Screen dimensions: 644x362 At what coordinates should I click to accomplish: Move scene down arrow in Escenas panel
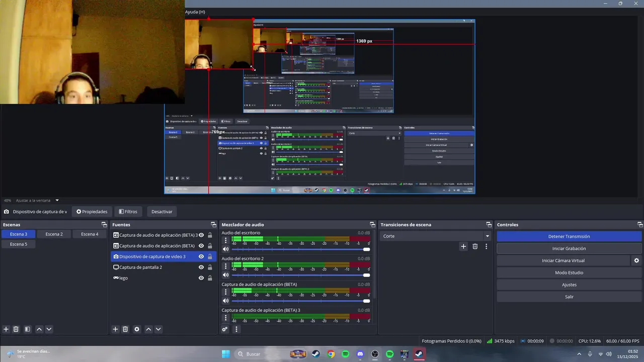[x=49, y=329]
